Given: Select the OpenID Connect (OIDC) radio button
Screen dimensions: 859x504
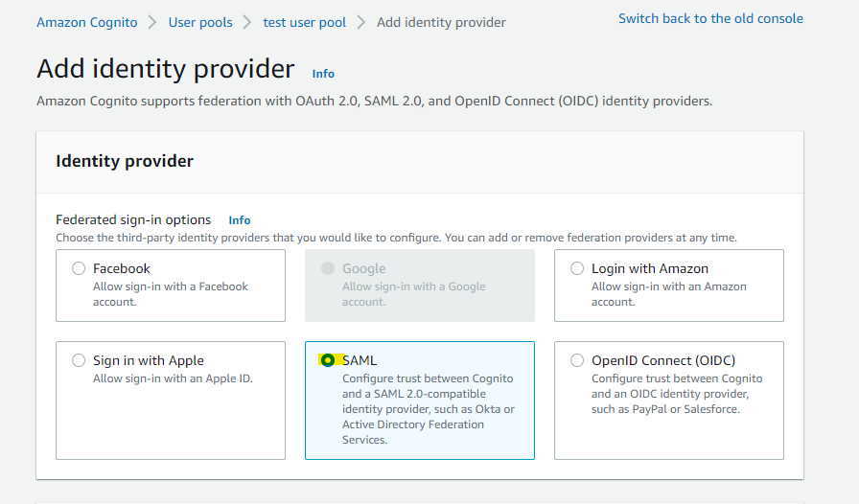Looking at the screenshot, I should (x=577, y=360).
